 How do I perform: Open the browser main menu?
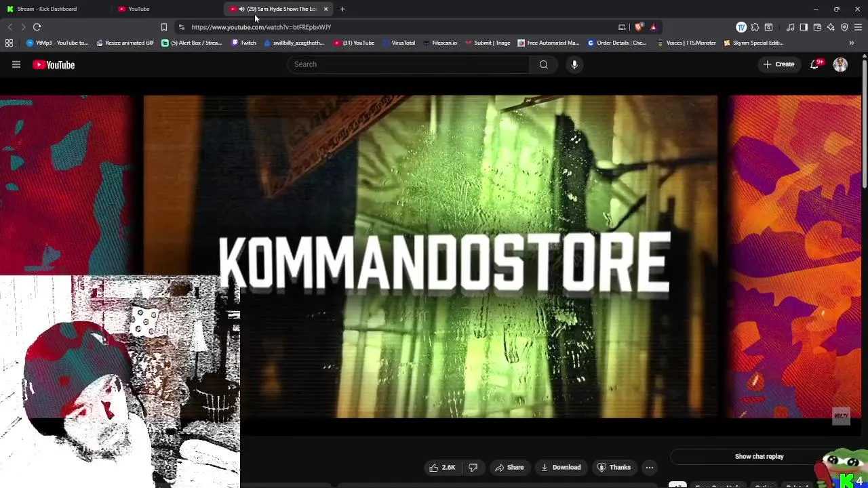[x=858, y=27]
